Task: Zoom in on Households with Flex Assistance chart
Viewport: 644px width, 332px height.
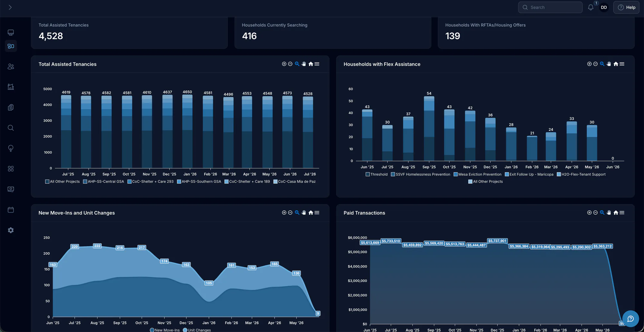Action: [x=589, y=64]
